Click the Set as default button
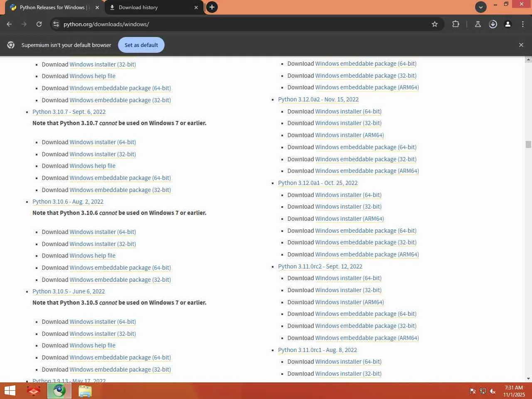This screenshot has height=399, width=532. point(141,45)
